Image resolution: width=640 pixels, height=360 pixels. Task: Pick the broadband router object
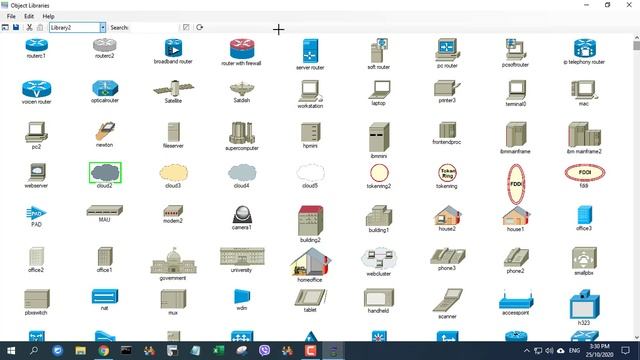point(173,48)
